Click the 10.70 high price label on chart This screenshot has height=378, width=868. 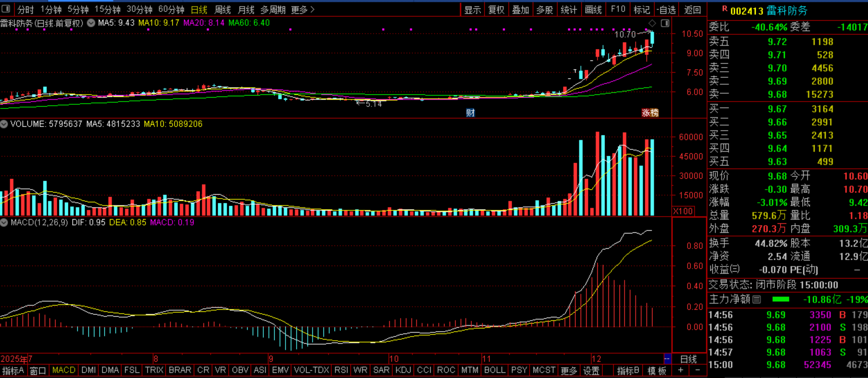(x=625, y=35)
